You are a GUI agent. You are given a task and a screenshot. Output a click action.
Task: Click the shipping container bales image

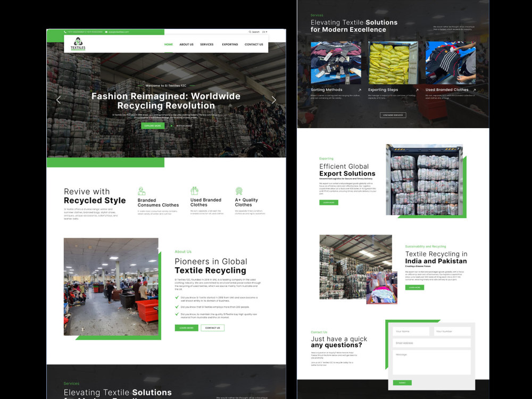pyautogui.click(x=425, y=180)
